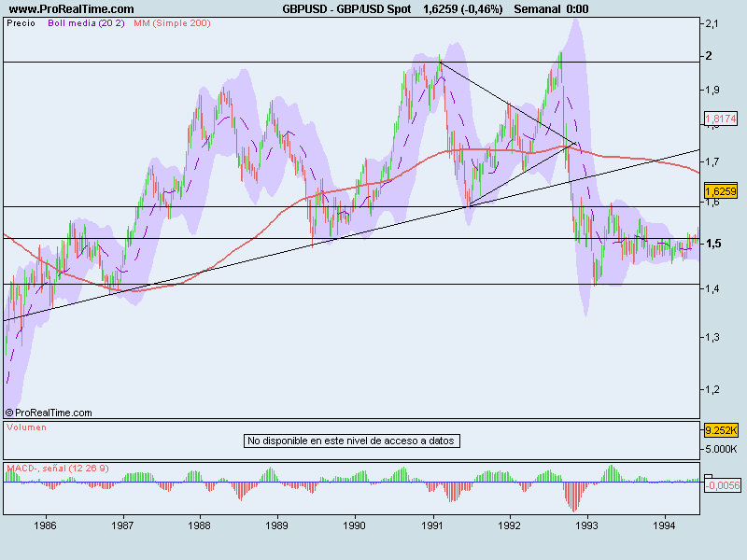Click the 1992 time axis label
The width and height of the screenshot is (747, 560).
pyautogui.click(x=509, y=525)
